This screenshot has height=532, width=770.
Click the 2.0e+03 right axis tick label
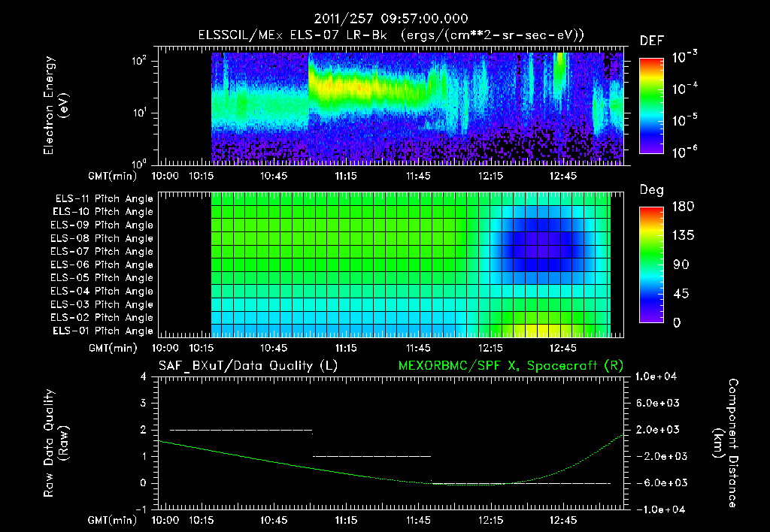pyautogui.click(x=657, y=429)
